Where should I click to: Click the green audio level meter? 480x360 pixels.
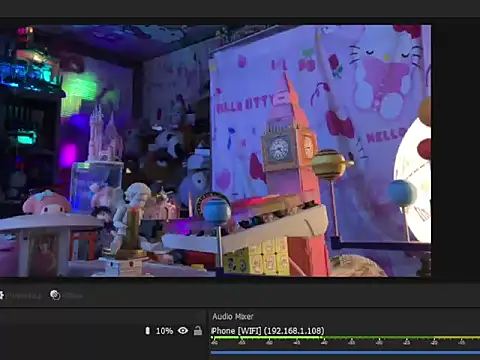coord(345,338)
